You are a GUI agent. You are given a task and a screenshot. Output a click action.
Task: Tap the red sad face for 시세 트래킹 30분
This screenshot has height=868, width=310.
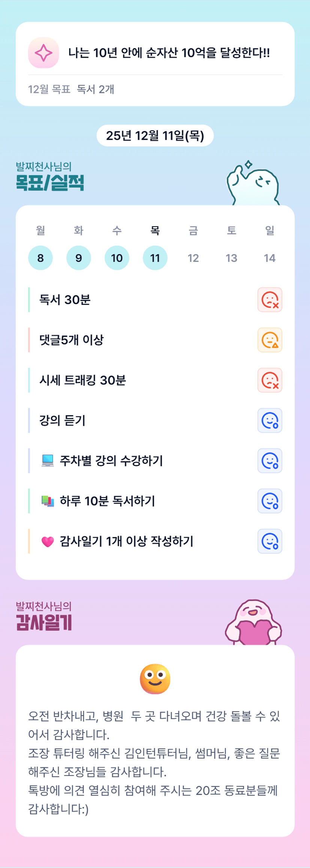click(270, 380)
